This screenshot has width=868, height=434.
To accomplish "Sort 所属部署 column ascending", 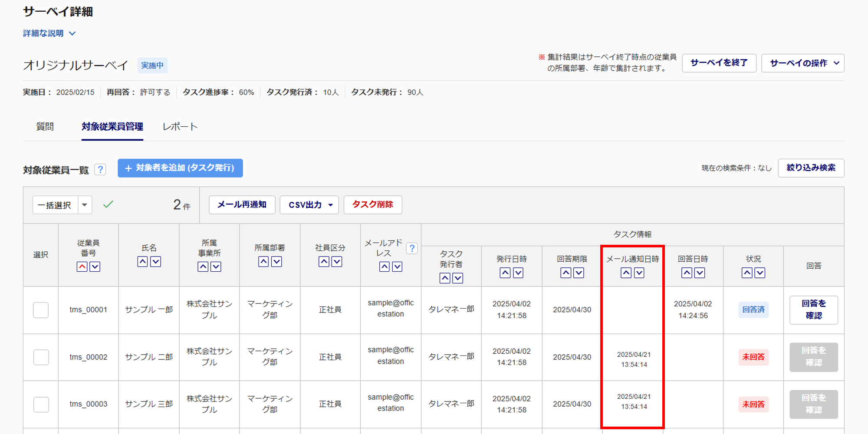I will click(263, 261).
